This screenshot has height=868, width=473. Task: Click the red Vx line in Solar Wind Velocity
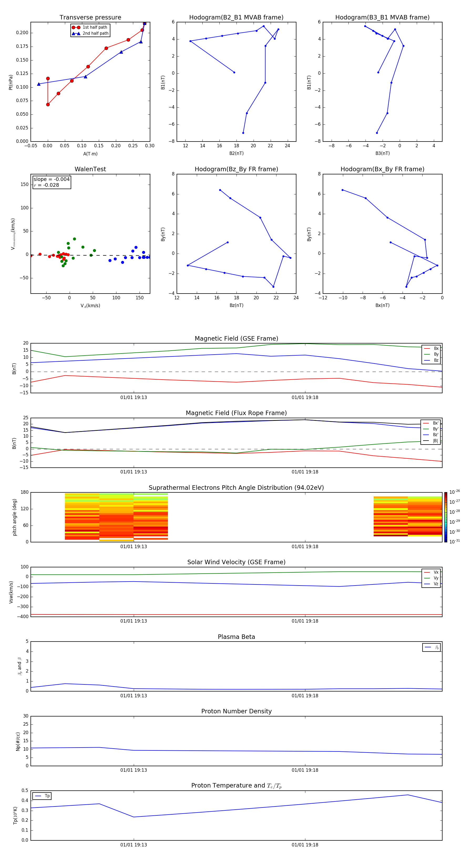coord(236,615)
